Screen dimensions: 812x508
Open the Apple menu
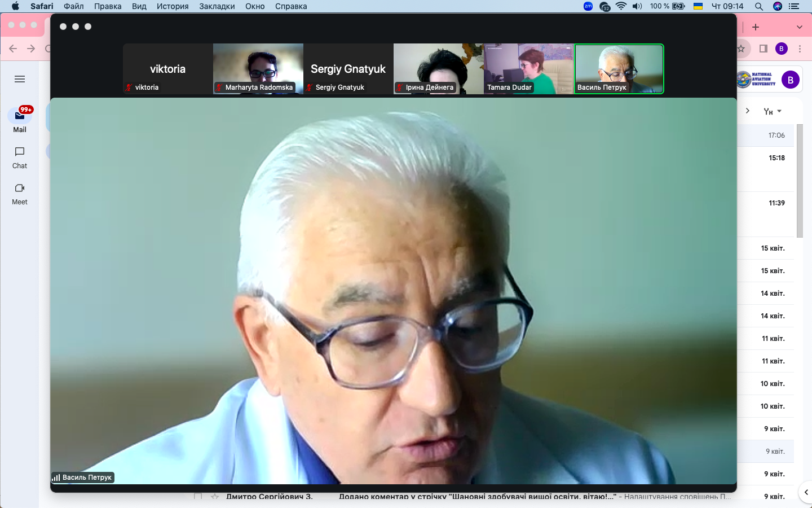point(15,6)
